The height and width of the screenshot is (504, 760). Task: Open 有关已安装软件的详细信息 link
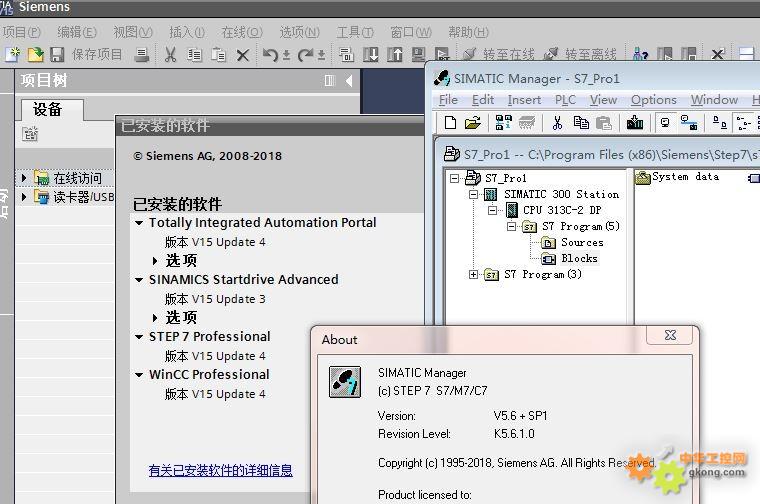click(221, 470)
